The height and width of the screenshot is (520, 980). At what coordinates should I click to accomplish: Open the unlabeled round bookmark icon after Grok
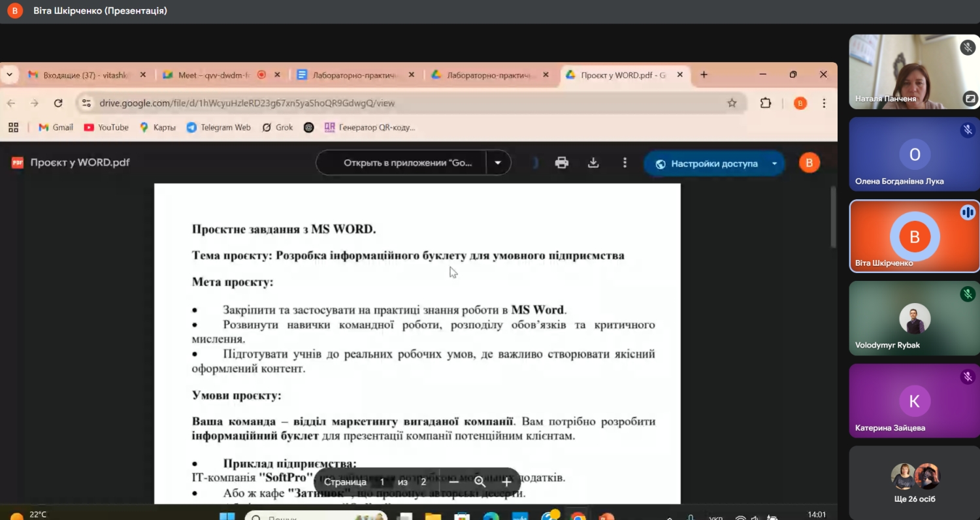coord(309,127)
